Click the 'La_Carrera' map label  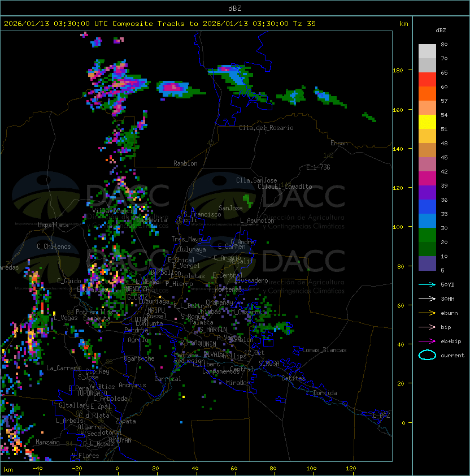(x=63, y=368)
